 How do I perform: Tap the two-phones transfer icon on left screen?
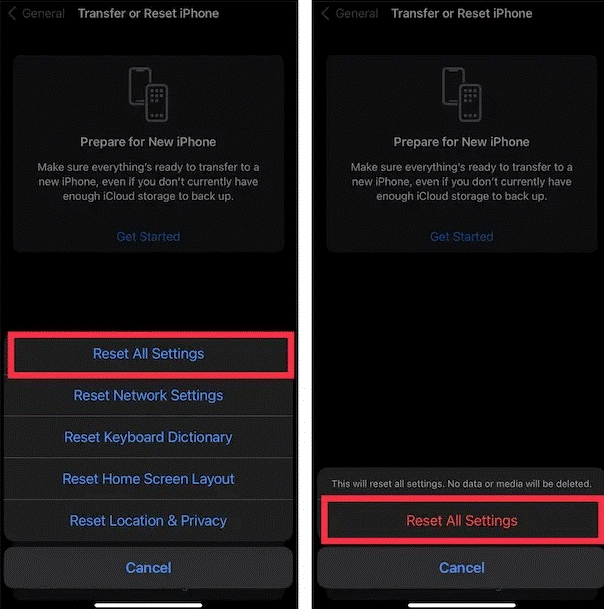(148, 94)
